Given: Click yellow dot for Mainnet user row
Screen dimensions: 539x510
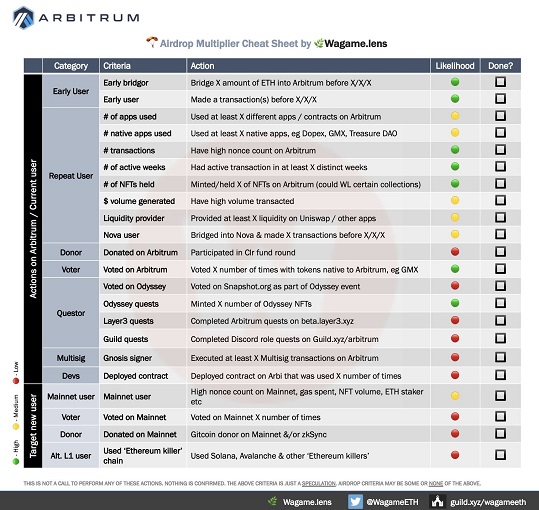Looking at the screenshot, I should tap(455, 396).
